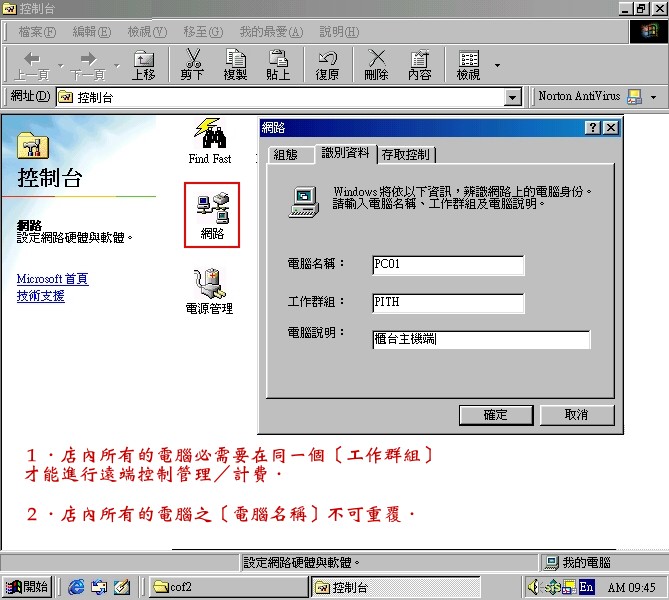Open the Find Fast control panel icon
Screen dimensions: 669x600
(x=210, y=141)
